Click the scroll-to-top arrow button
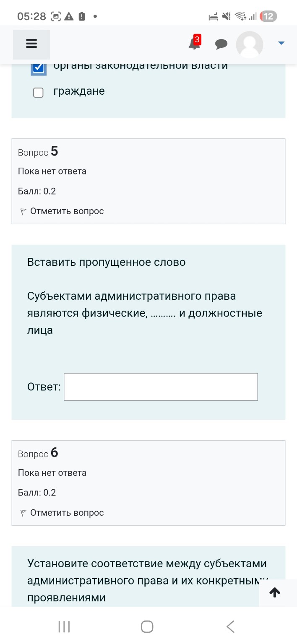 tap(274, 592)
